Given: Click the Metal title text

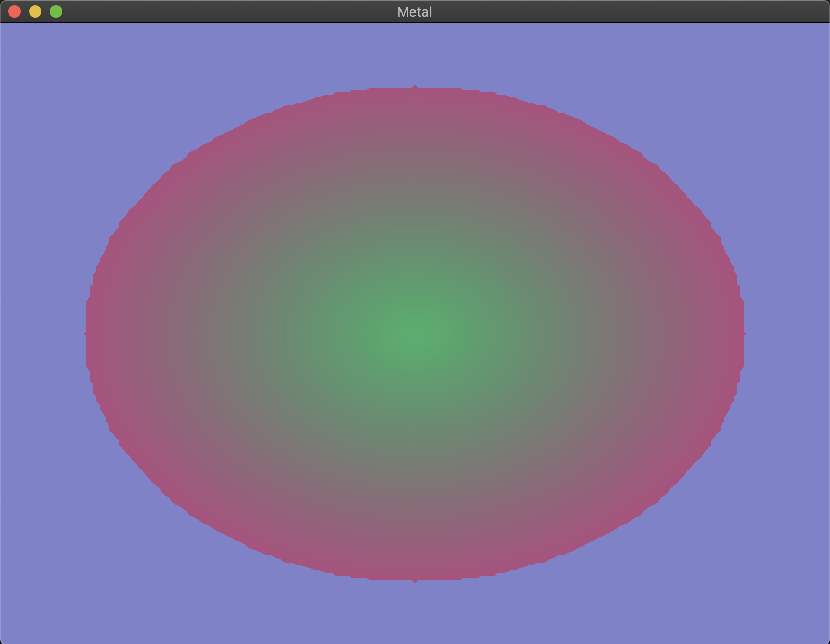Looking at the screenshot, I should click(x=414, y=11).
